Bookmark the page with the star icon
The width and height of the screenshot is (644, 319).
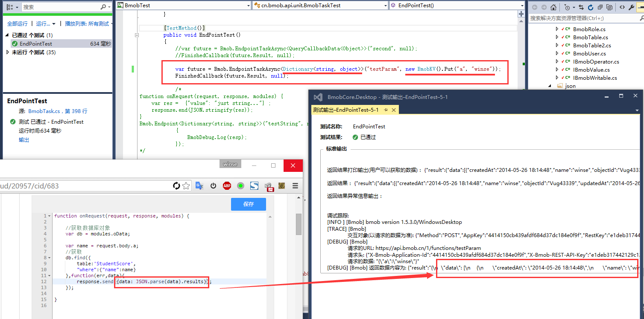point(186,186)
